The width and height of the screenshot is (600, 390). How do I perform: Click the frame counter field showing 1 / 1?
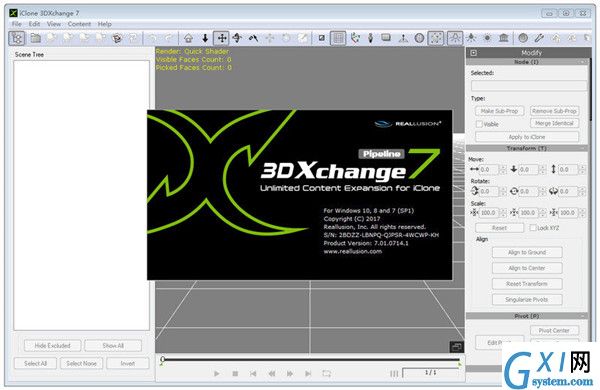[431, 373]
